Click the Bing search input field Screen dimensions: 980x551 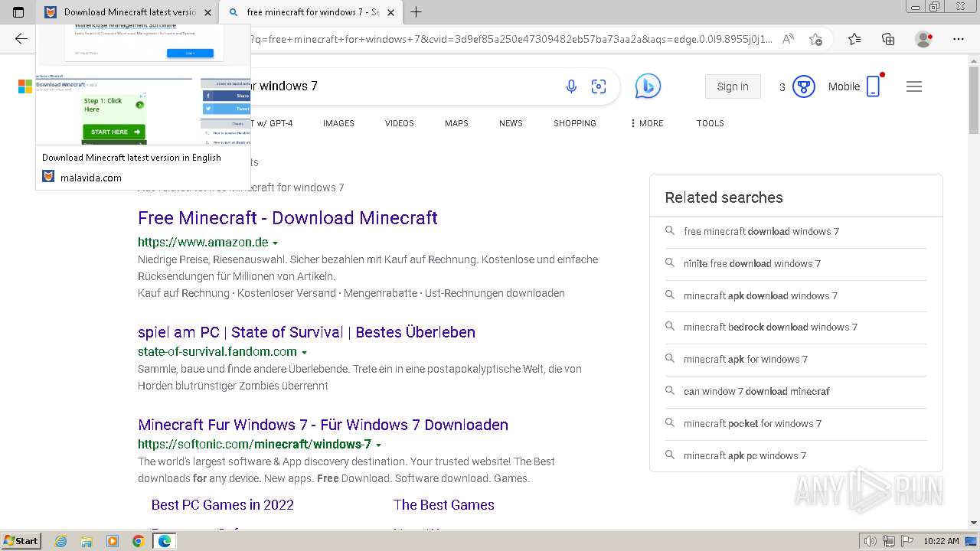click(x=402, y=86)
